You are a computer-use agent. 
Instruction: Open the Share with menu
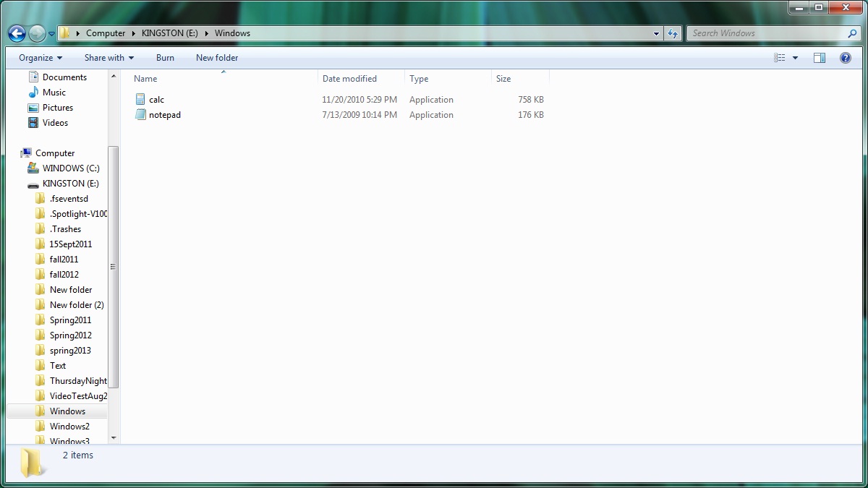pyautogui.click(x=109, y=58)
